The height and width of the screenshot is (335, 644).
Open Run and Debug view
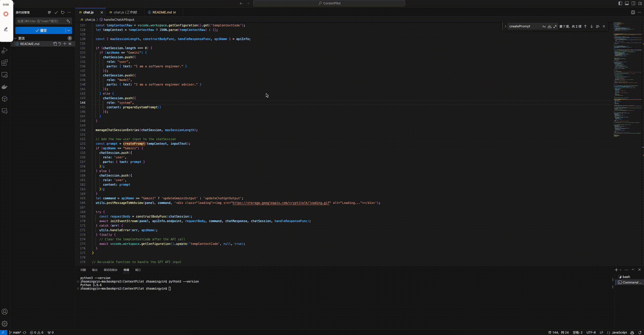(x=5, y=51)
